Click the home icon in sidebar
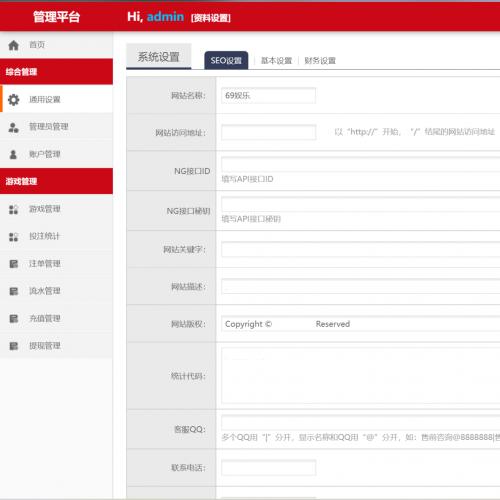 (x=13, y=45)
